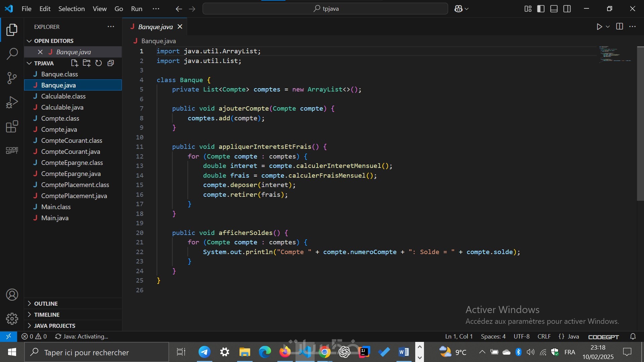Open the Search view in activity bar

[x=12, y=54]
